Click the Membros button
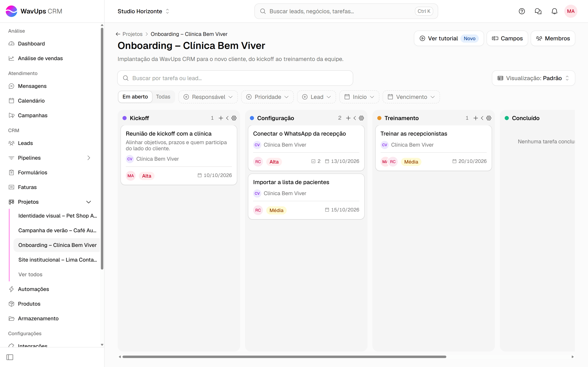This screenshot has width=588, height=367. (x=553, y=38)
